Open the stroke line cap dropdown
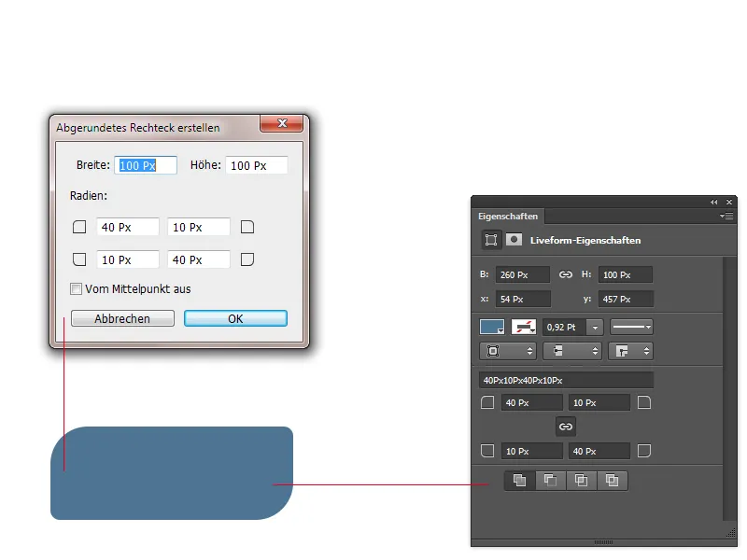Image resolution: width=747 pixels, height=560 pixels. click(572, 351)
